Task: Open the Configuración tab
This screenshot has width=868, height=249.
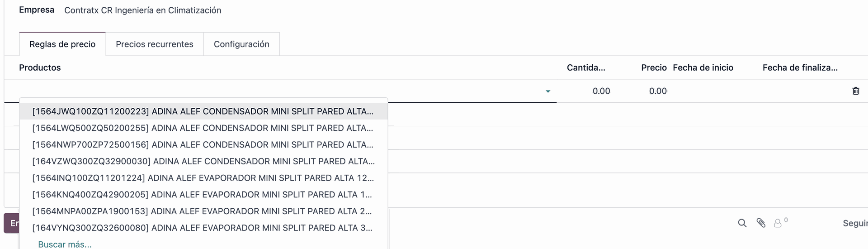Action: pos(241,44)
